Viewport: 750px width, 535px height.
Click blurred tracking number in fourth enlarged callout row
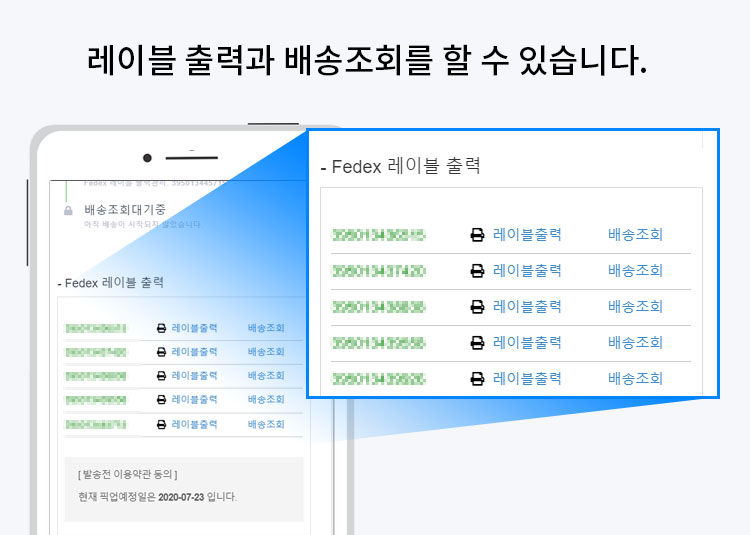tap(378, 343)
